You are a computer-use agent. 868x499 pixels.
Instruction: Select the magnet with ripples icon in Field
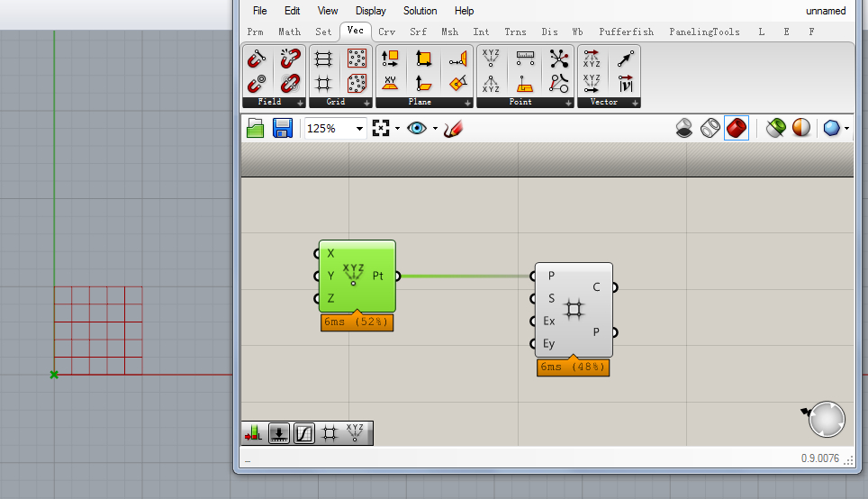click(290, 84)
